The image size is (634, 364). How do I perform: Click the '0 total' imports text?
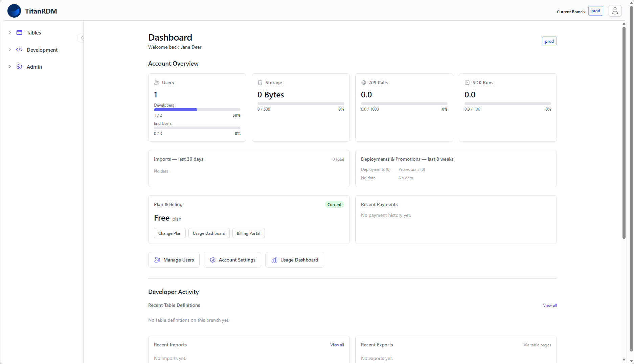[x=338, y=159]
